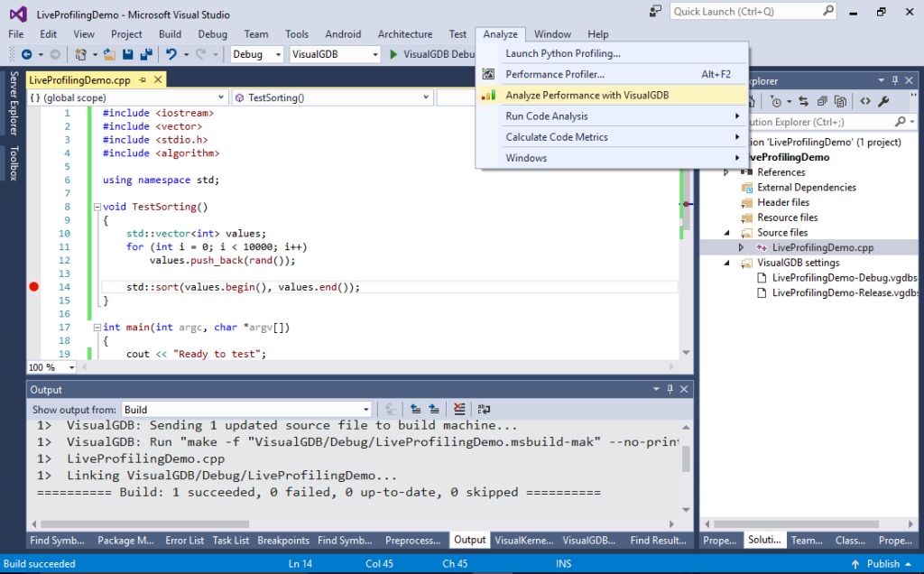This screenshot has height=574, width=924.
Task: Click Clear All icon in Output toolbar
Action: 459,409
